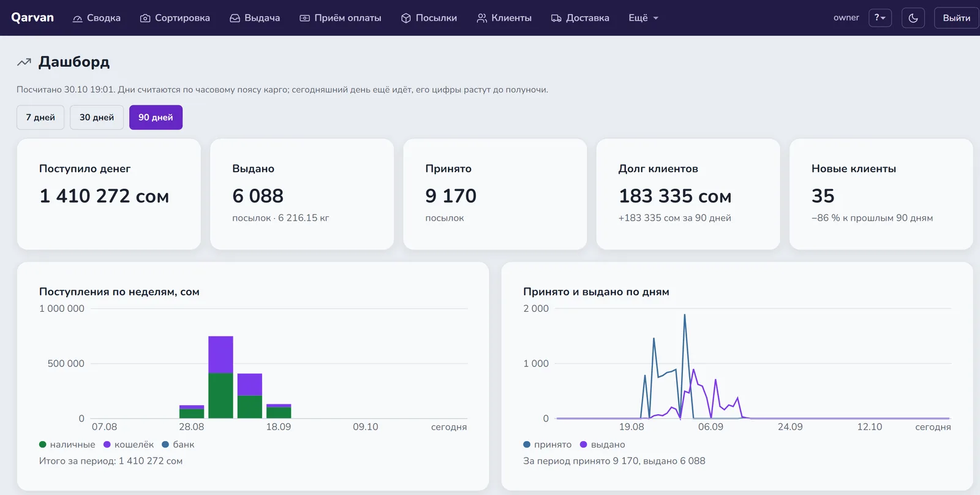Switch the period to 30 дней

[97, 118]
